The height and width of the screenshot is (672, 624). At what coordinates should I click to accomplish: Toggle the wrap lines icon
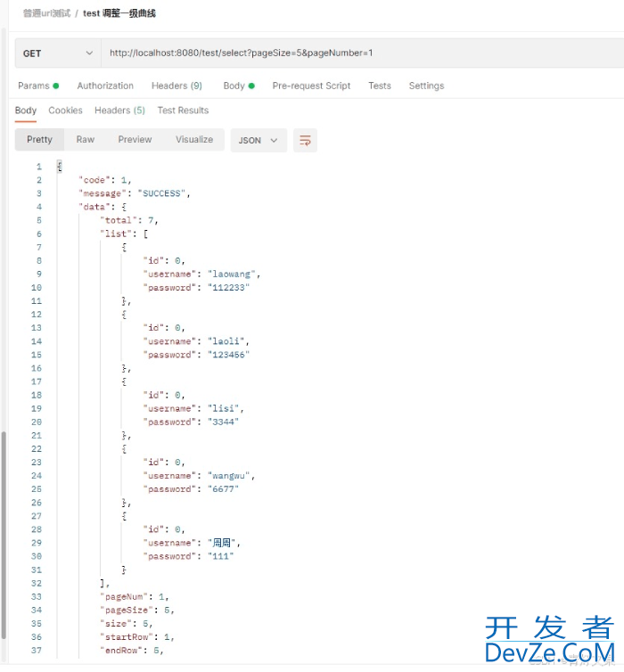[x=305, y=141]
